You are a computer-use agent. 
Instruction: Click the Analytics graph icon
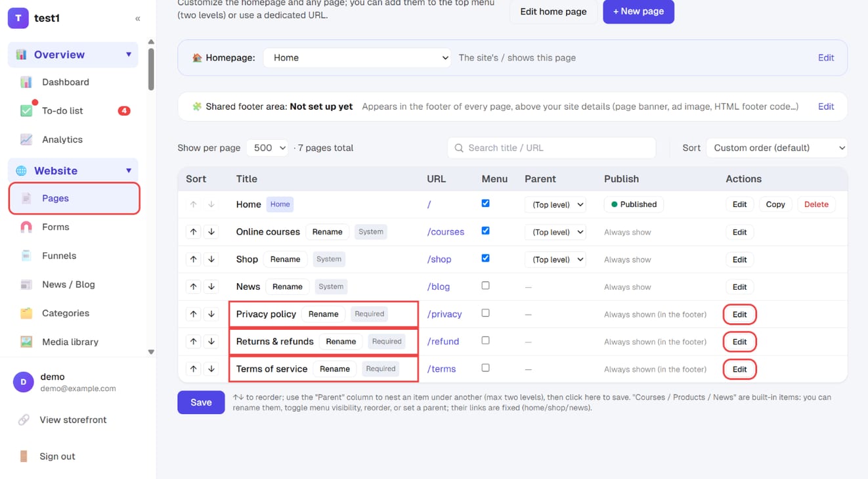point(26,139)
